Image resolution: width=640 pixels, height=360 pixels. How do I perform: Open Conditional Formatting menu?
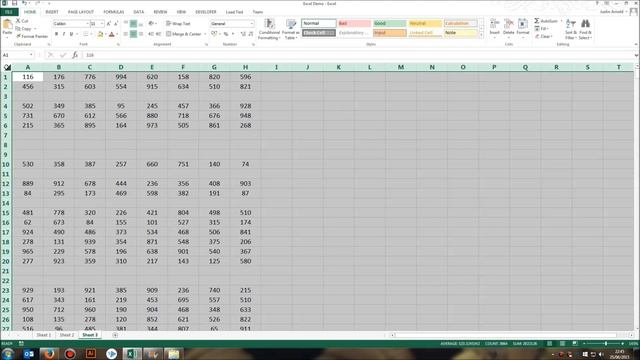pyautogui.click(x=269, y=29)
